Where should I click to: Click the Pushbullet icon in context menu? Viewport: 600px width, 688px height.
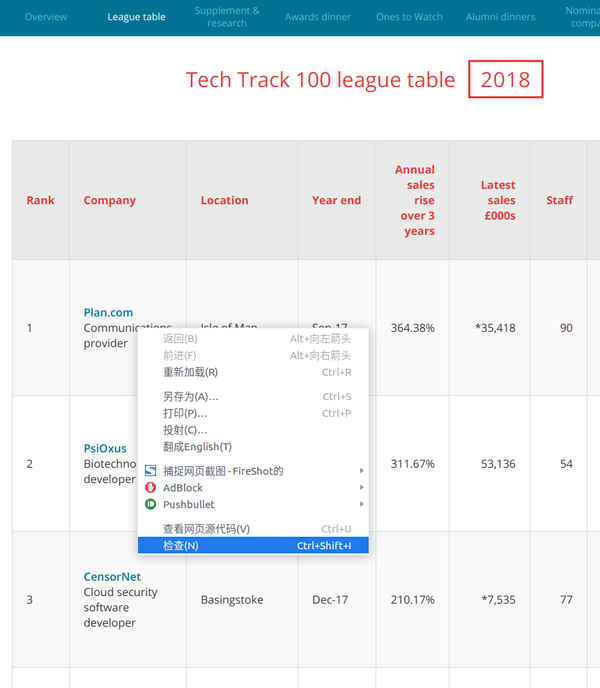tap(150, 504)
